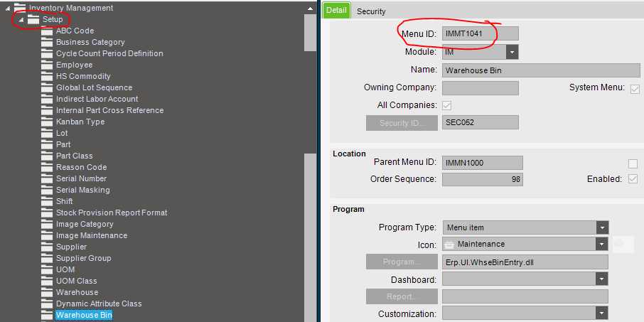Screen dimensions: 644x322
Task: Toggle the System Menu checkbox
Action: point(635,89)
